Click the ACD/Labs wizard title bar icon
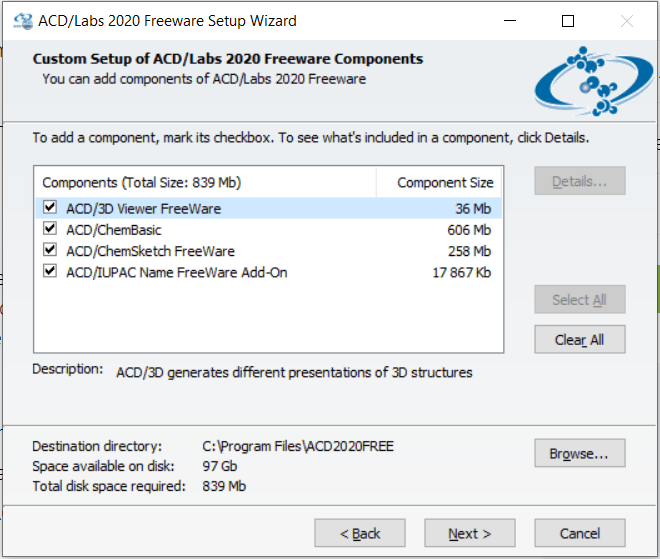 click(x=19, y=20)
